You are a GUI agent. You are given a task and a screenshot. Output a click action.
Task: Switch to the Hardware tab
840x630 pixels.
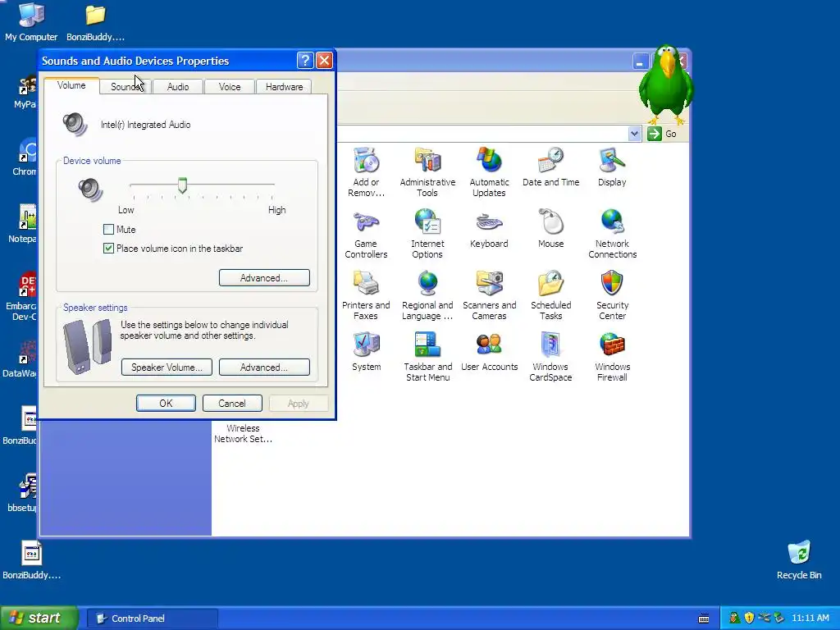(x=284, y=87)
